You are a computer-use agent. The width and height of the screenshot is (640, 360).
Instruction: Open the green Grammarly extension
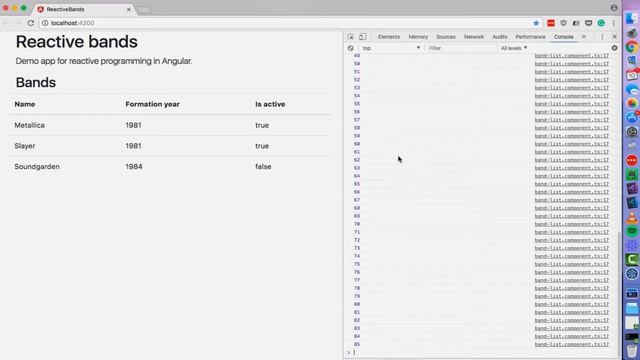click(601, 23)
